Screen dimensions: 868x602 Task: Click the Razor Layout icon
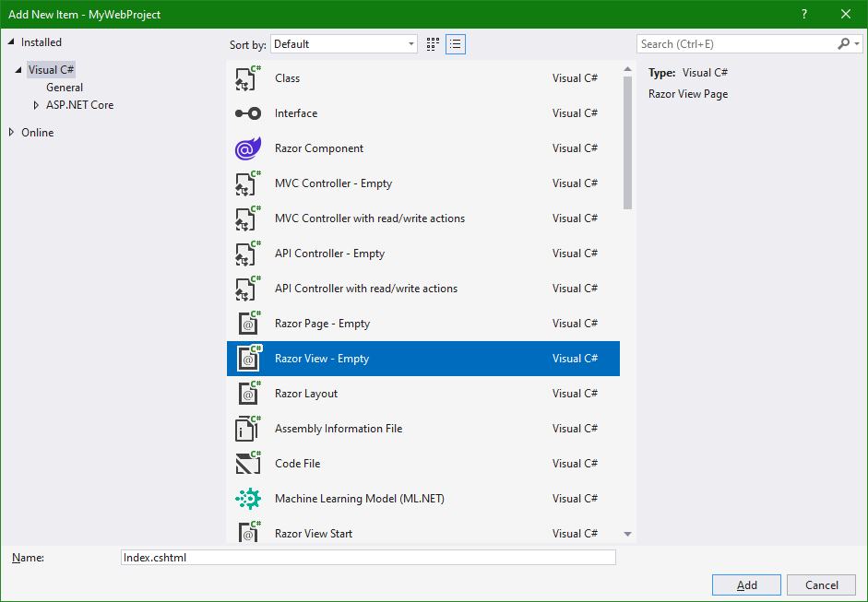(x=248, y=394)
